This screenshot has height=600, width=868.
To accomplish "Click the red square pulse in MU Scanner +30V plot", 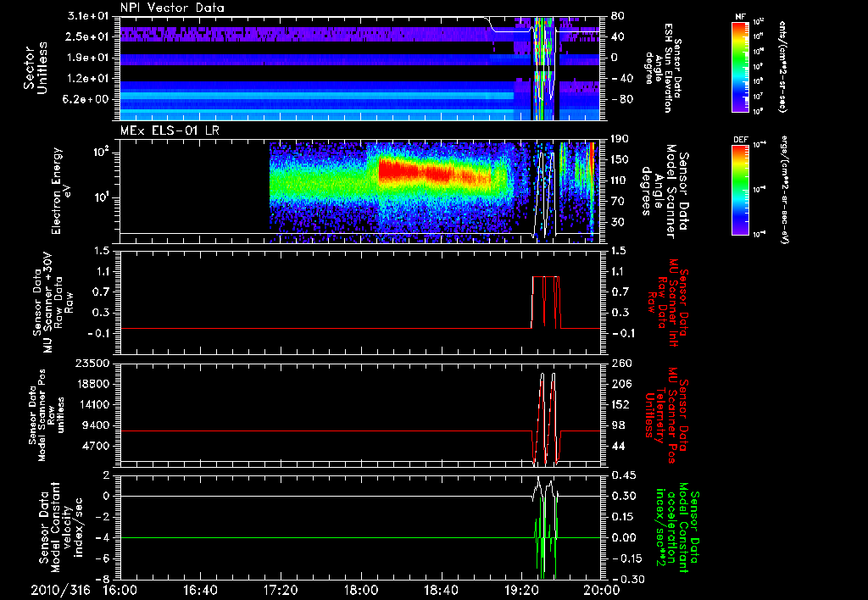I will (x=547, y=303).
